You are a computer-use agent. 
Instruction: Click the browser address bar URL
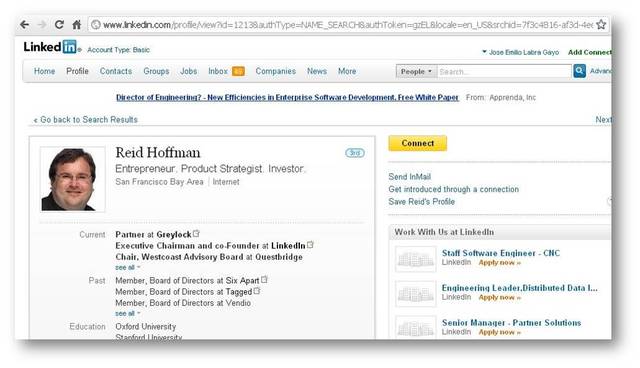coord(348,25)
